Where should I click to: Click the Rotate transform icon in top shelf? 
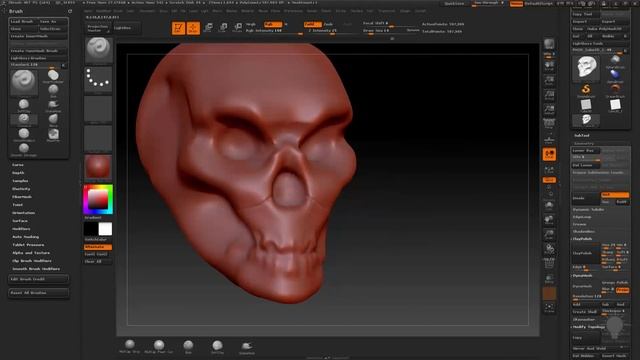coord(238,28)
